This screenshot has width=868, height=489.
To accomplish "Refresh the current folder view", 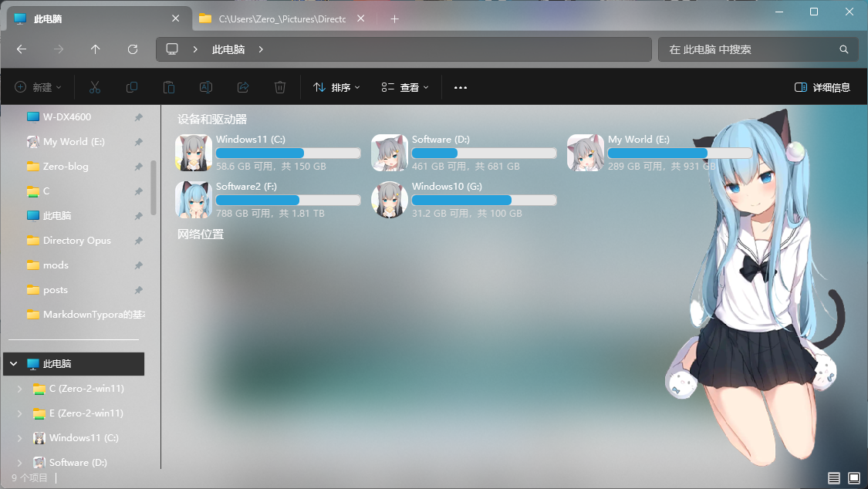I will (133, 49).
